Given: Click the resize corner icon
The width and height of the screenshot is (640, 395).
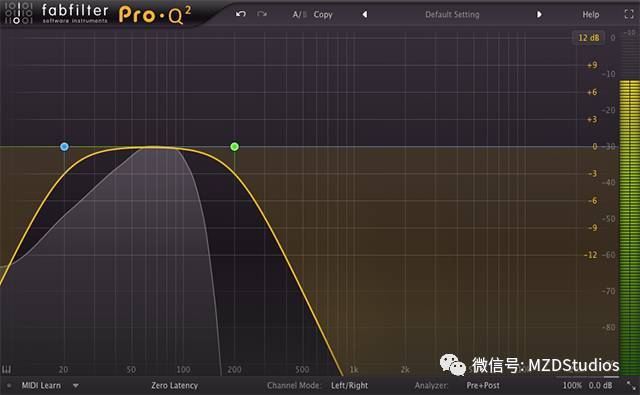Looking at the screenshot, I should tap(631, 385).
